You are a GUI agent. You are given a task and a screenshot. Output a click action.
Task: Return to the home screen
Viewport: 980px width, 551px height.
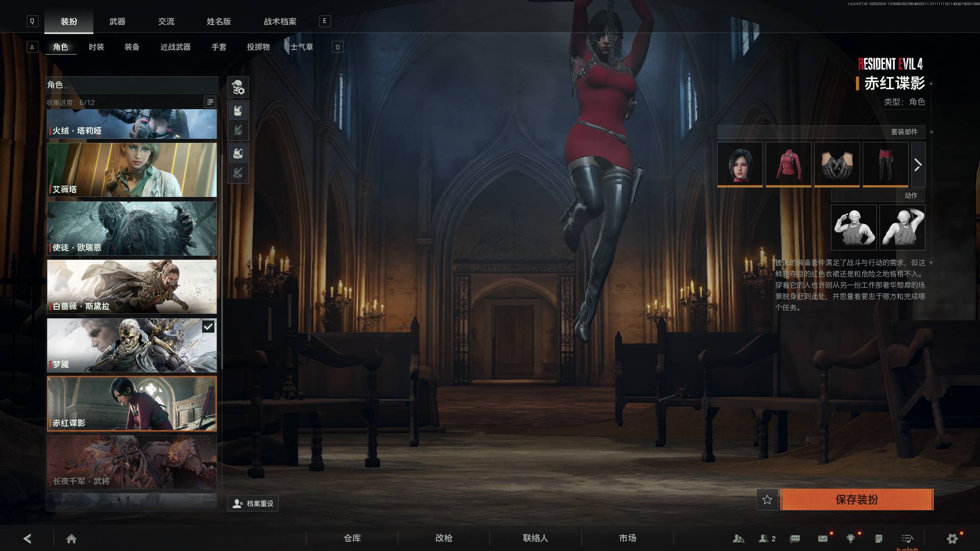click(71, 538)
